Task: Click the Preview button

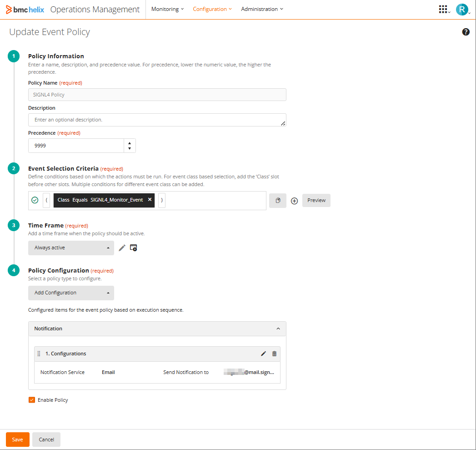Action: click(x=316, y=201)
